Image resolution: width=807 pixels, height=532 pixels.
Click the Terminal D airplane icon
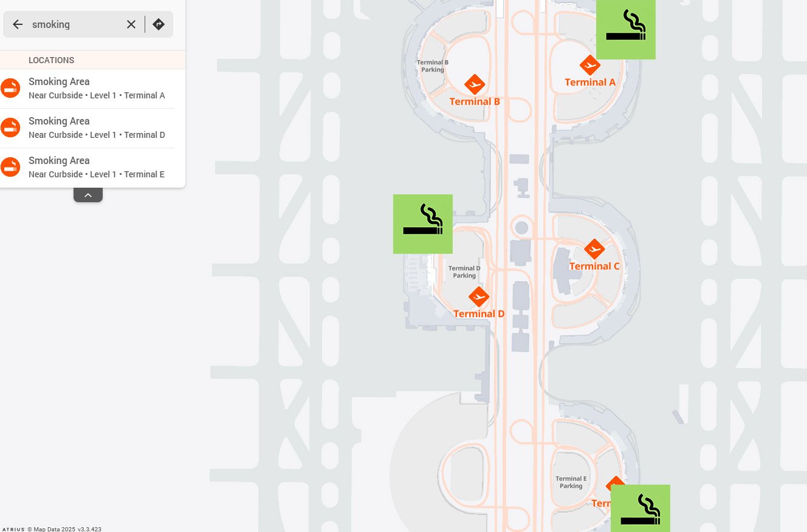click(479, 297)
